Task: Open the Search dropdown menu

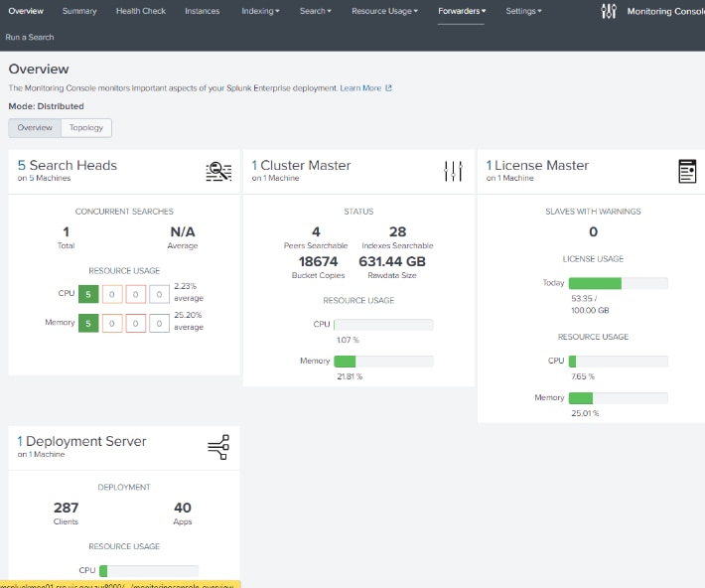Action: click(x=315, y=11)
